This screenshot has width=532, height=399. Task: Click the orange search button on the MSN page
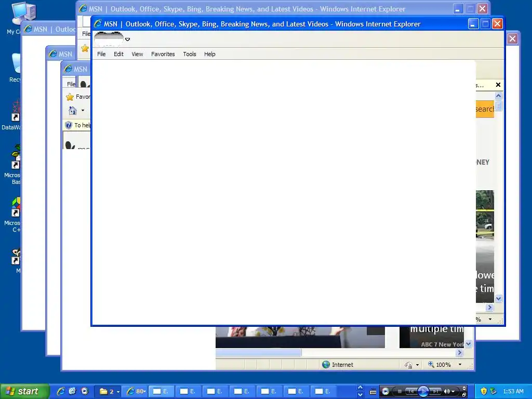[x=485, y=109]
